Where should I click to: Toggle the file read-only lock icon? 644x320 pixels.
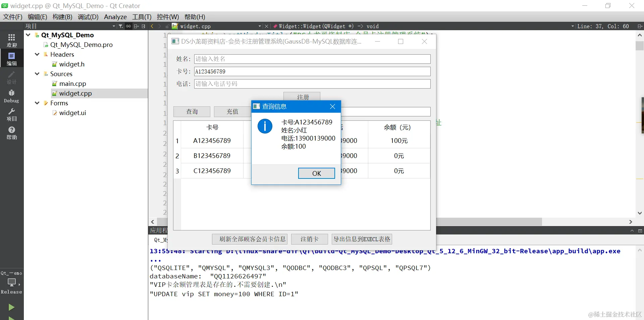coord(167,26)
